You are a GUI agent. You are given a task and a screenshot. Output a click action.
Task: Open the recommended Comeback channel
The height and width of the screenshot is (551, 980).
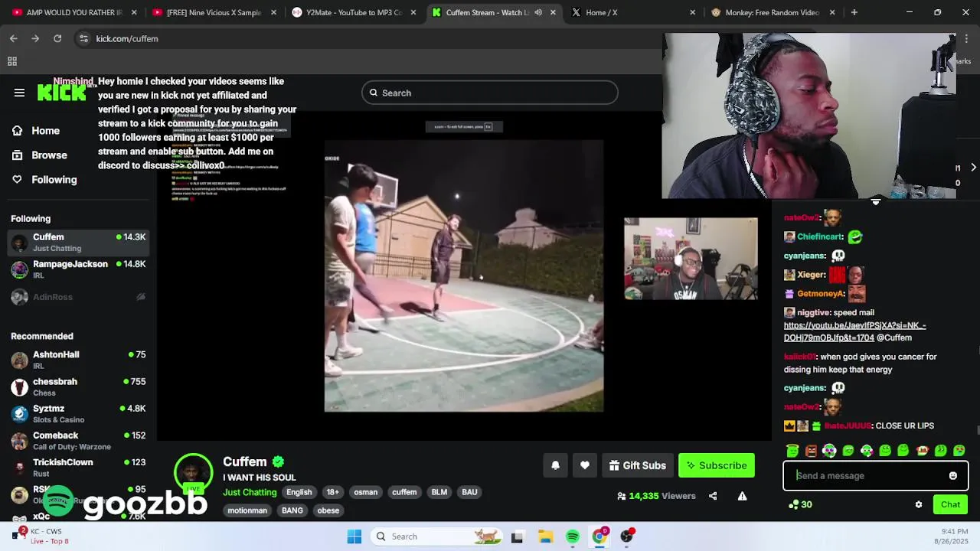[x=78, y=440]
